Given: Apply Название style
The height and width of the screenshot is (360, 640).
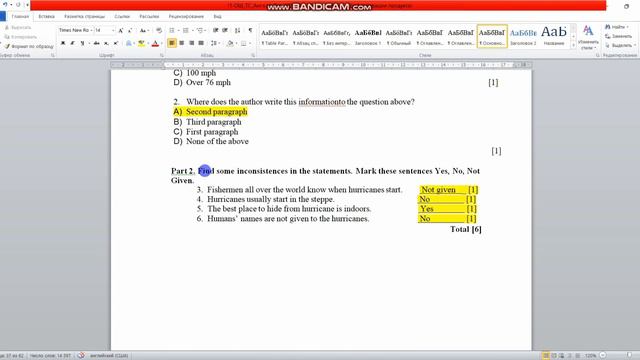Looking at the screenshot, I should click(x=554, y=37).
